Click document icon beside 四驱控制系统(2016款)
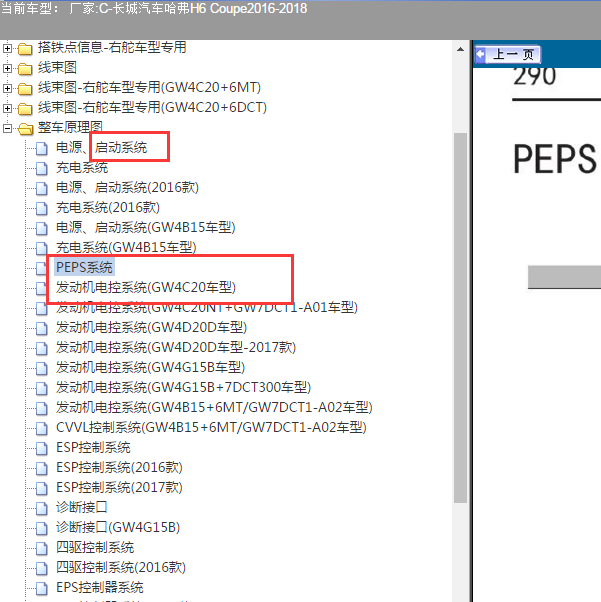The width and height of the screenshot is (601, 602). (41, 567)
